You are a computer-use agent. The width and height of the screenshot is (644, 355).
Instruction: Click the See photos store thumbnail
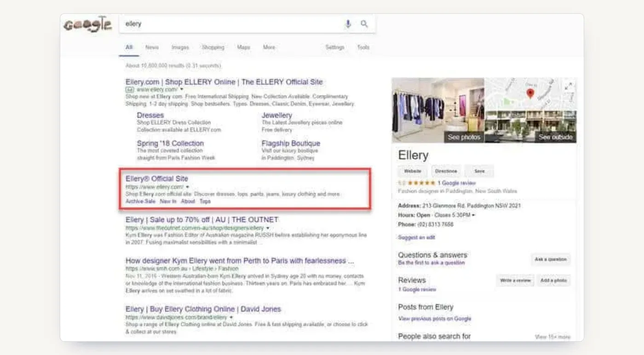438,110
